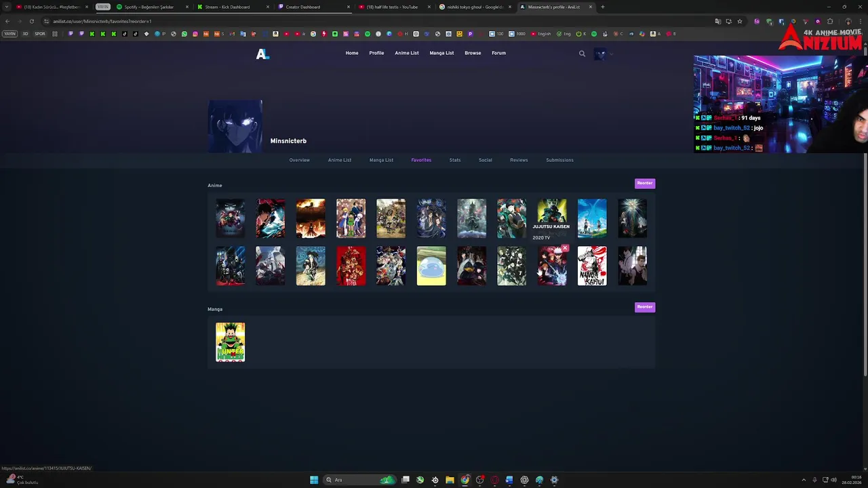This screenshot has height=488, width=868.
Task: Open the WhatsApp bookmark icon
Action: click(184, 34)
